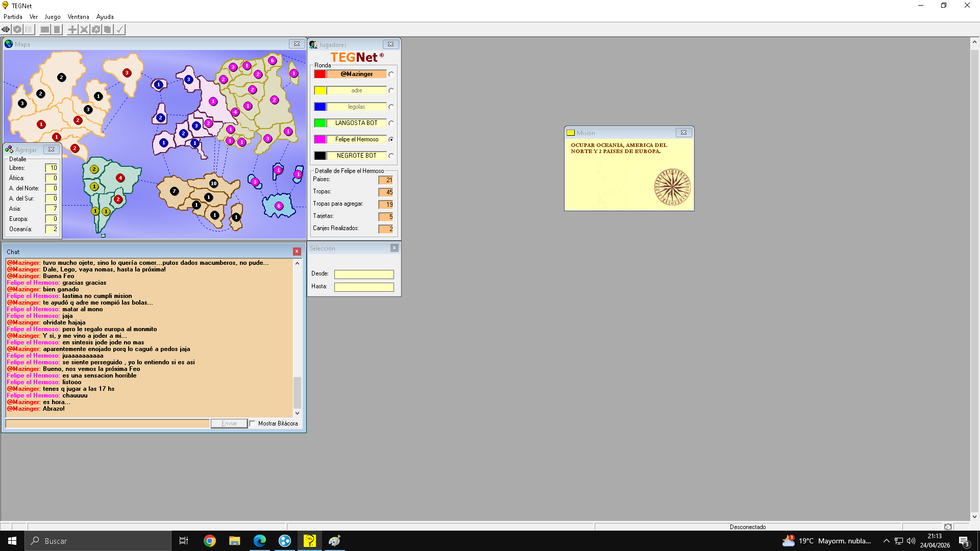
Task: Open TEGNet yellow icon in taskbar
Action: [309, 541]
